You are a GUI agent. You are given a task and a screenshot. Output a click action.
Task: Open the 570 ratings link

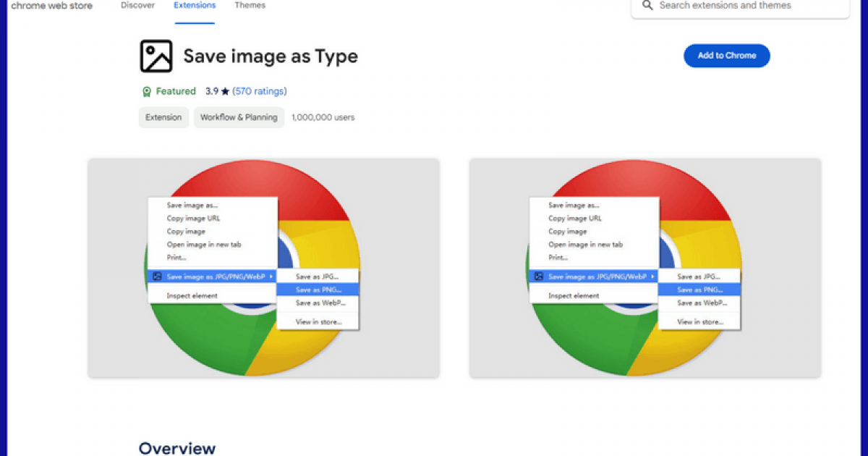(260, 91)
